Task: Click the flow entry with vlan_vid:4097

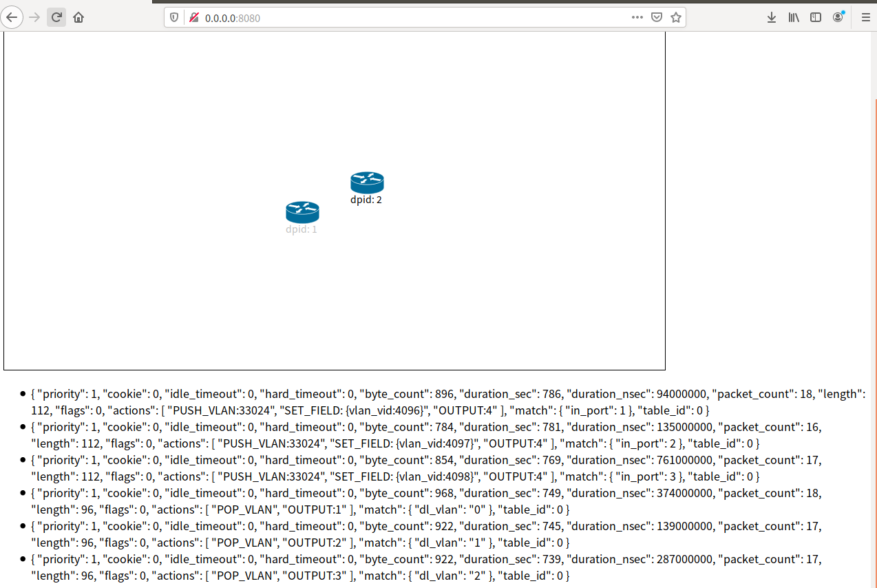Action: (426, 435)
